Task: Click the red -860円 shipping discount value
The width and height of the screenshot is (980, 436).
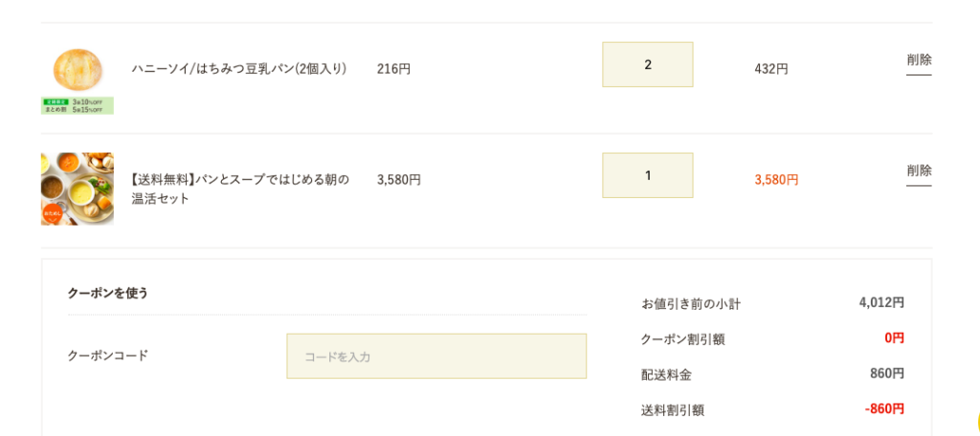Action: [884, 410]
